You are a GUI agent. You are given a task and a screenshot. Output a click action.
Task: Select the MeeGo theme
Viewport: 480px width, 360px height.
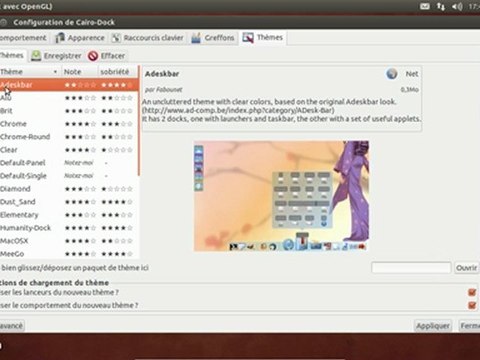(69, 253)
